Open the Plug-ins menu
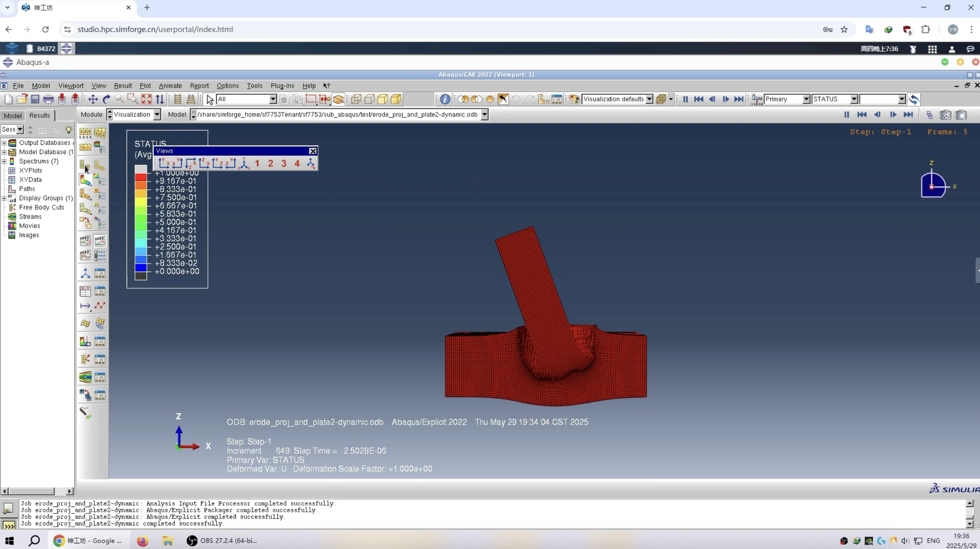The image size is (980, 549). tap(282, 86)
